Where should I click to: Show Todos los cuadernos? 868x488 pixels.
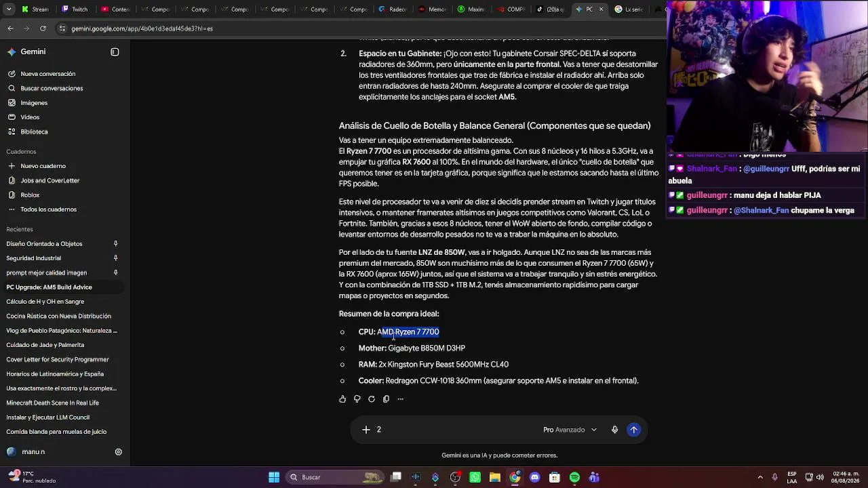click(x=48, y=209)
